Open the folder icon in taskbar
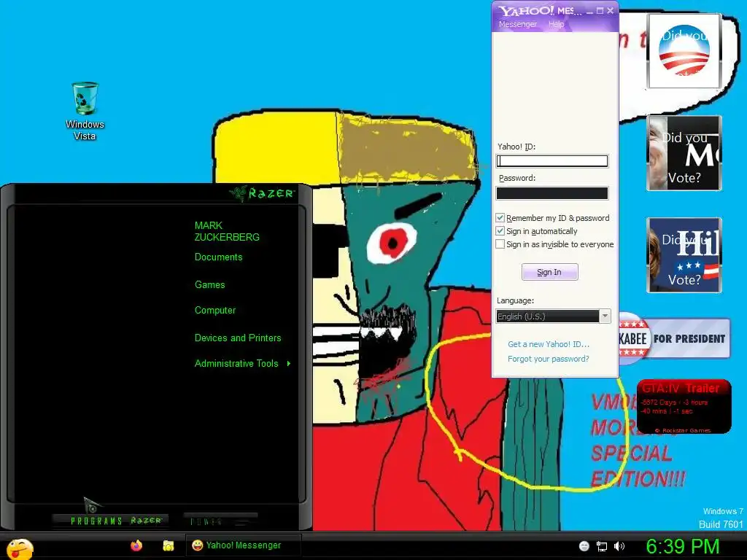Screen dimensions: 747x560 click(169, 545)
